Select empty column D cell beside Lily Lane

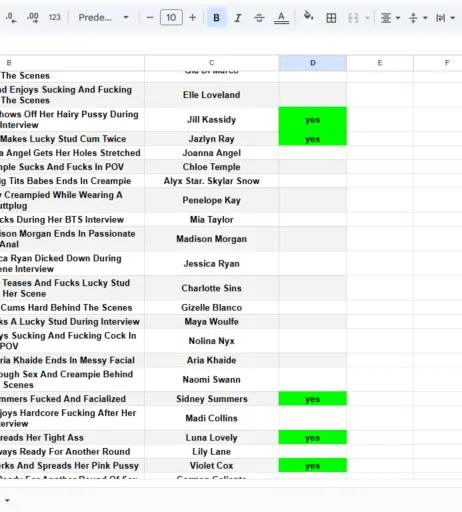tap(313, 451)
